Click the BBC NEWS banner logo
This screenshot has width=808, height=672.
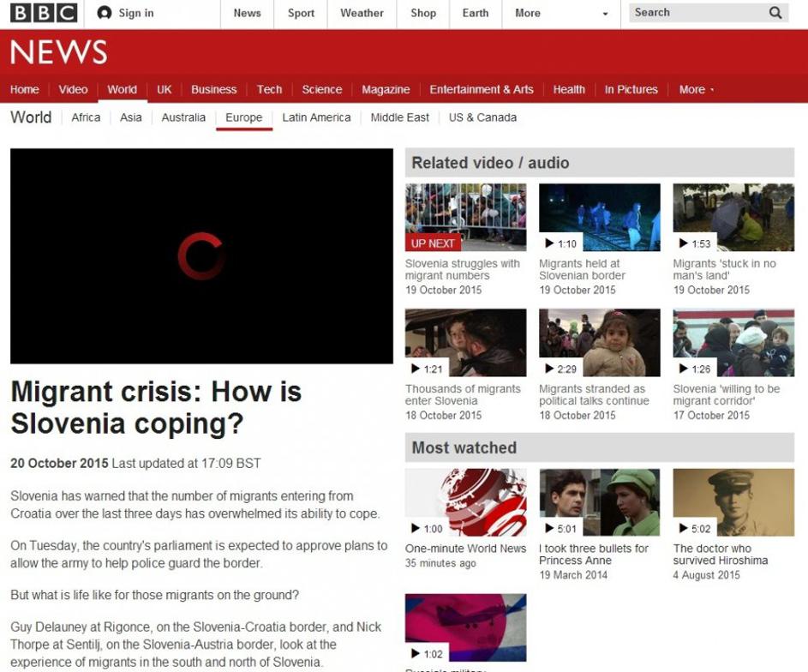[58, 53]
